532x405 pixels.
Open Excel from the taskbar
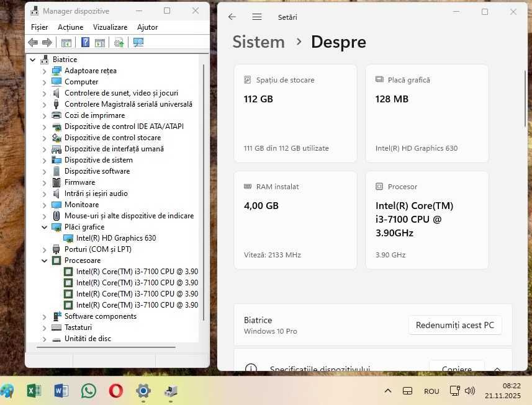click(x=34, y=391)
